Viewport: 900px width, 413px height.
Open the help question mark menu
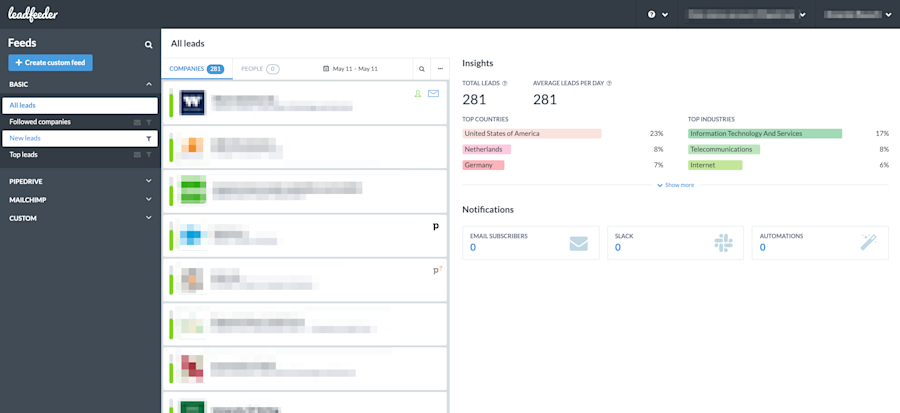point(658,15)
